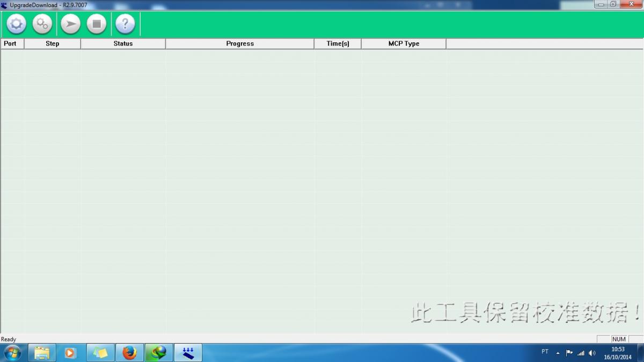This screenshot has height=362, width=644.
Task: Click the Port column header
Action: [x=11, y=43]
